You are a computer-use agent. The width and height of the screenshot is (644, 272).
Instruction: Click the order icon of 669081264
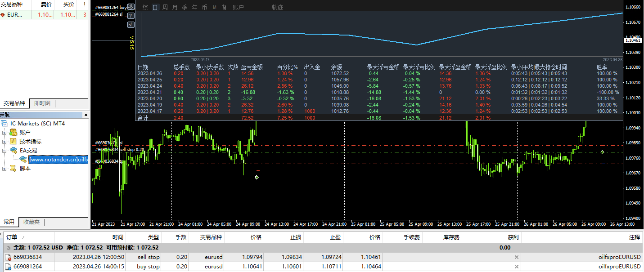coord(8,267)
